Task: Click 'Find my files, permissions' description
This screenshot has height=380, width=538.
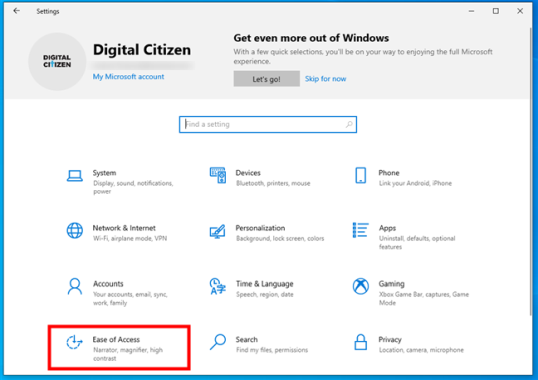Action: (x=272, y=350)
